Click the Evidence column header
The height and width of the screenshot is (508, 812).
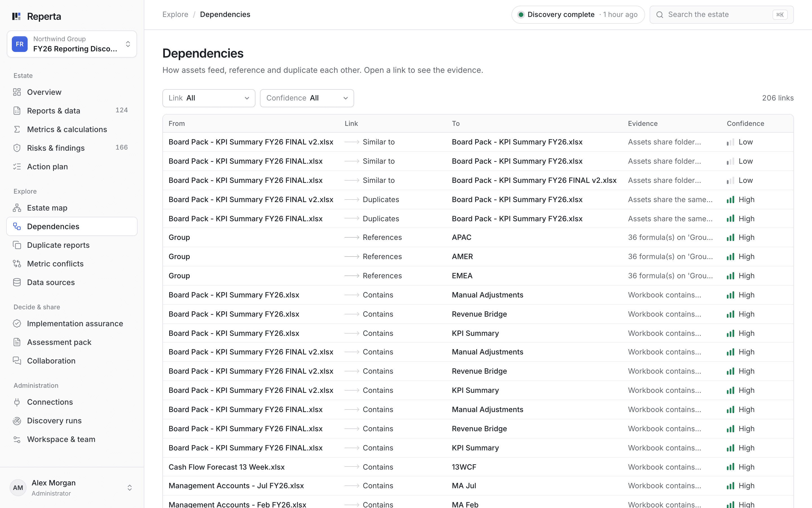click(643, 124)
